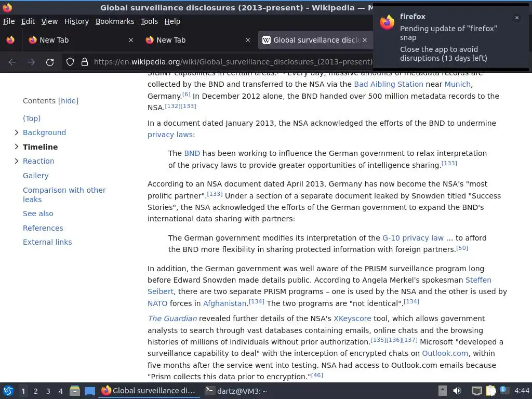Viewport: 532px width, 399px height.
Task: Jump to See also section
Action: pyautogui.click(x=38, y=214)
